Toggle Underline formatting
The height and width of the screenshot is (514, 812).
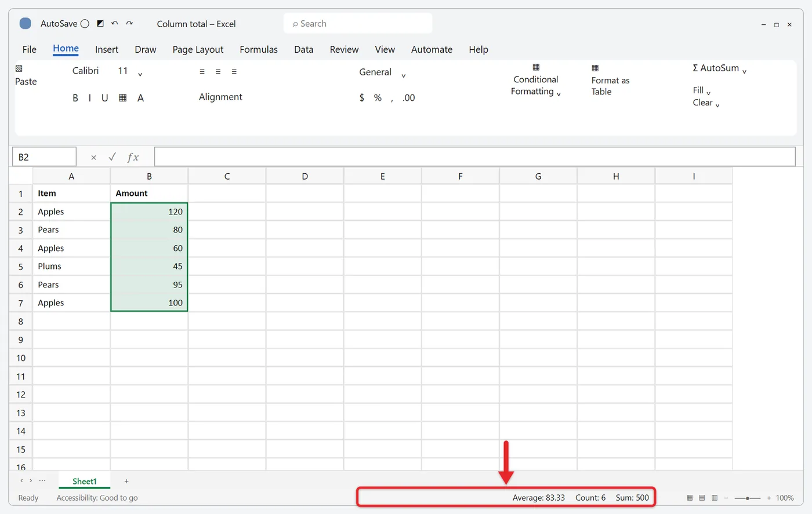click(105, 98)
